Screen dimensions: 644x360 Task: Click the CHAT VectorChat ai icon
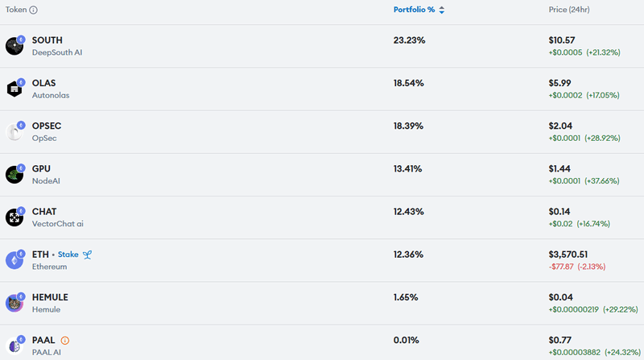(x=14, y=217)
